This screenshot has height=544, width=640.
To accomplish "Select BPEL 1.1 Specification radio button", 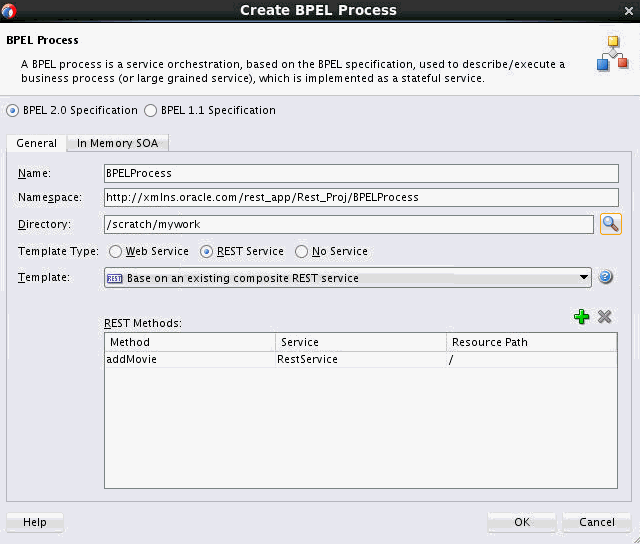I will pyautogui.click(x=151, y=111).
